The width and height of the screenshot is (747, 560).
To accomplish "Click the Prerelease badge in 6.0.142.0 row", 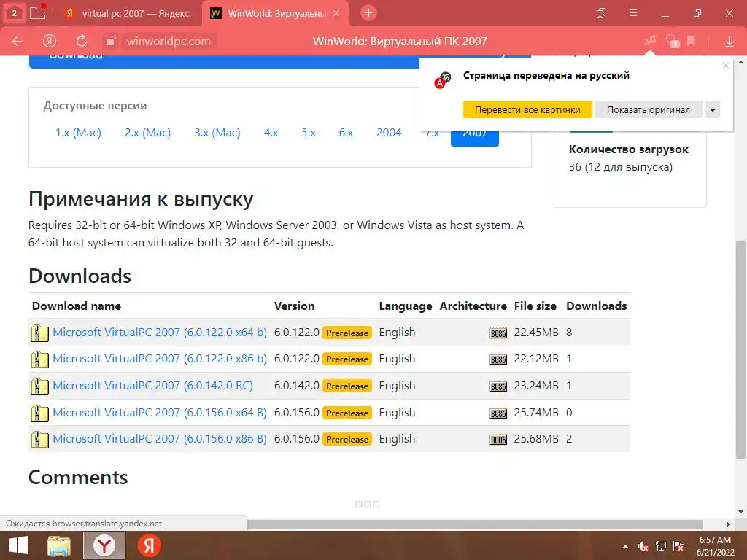I will (347, 386).
